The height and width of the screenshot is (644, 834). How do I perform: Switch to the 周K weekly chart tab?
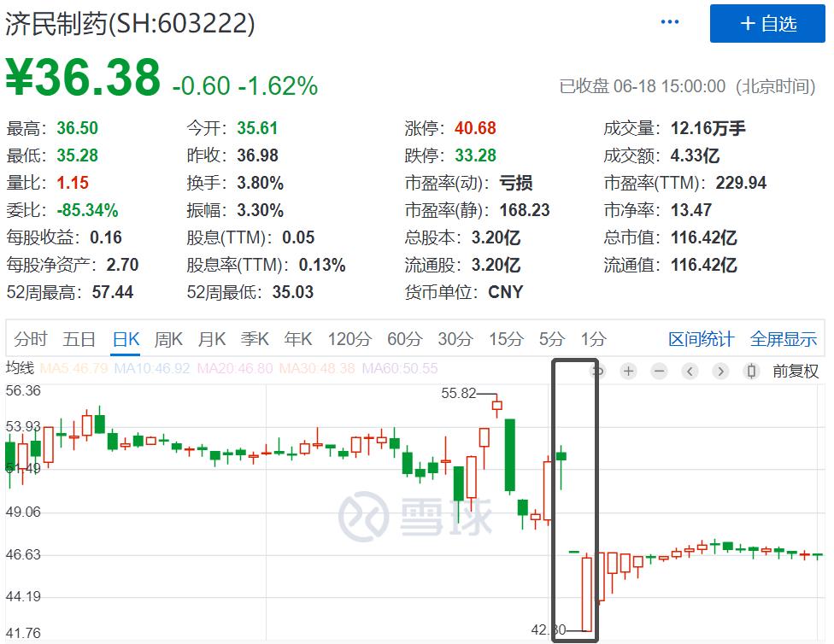tap(167, 338)
